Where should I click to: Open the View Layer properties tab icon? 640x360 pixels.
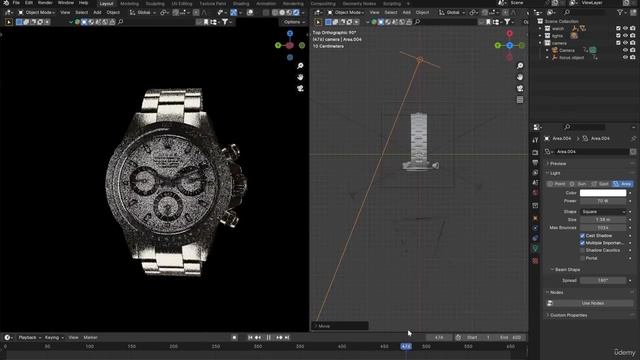(535, 173)
